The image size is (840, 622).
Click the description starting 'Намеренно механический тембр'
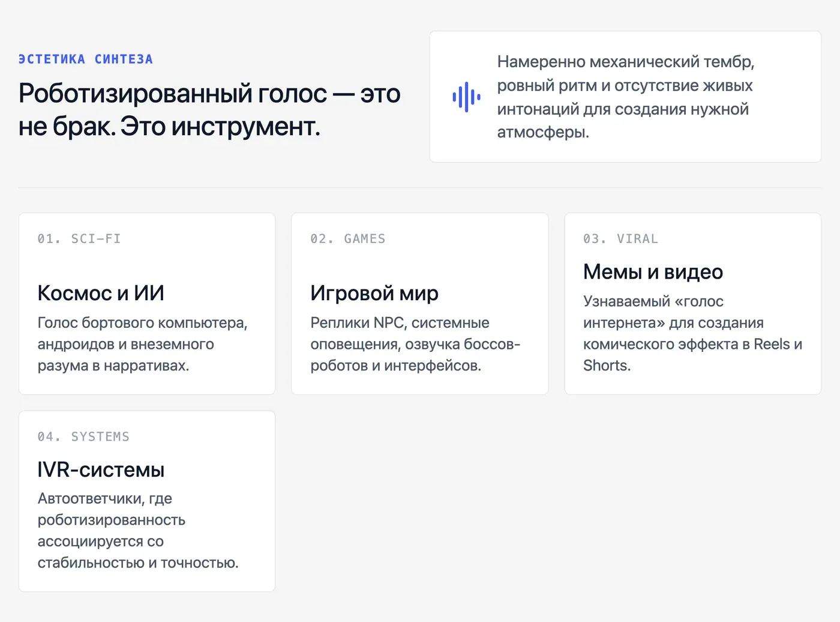point(626,97)
